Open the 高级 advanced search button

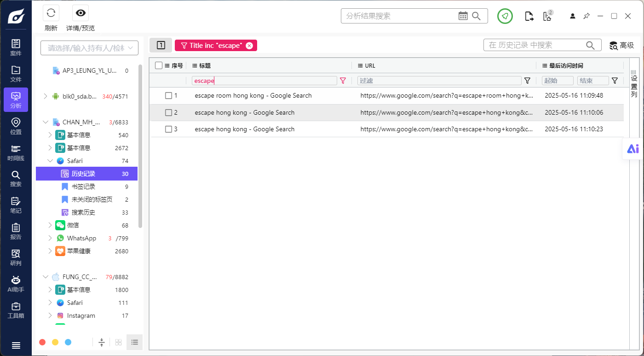[x=622, y=45]
